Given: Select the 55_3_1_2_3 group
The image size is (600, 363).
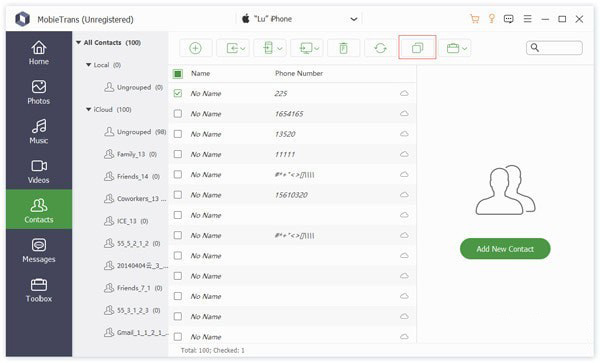Looking at the screenshot, I should pyautogui.click(x=132, y=310).
